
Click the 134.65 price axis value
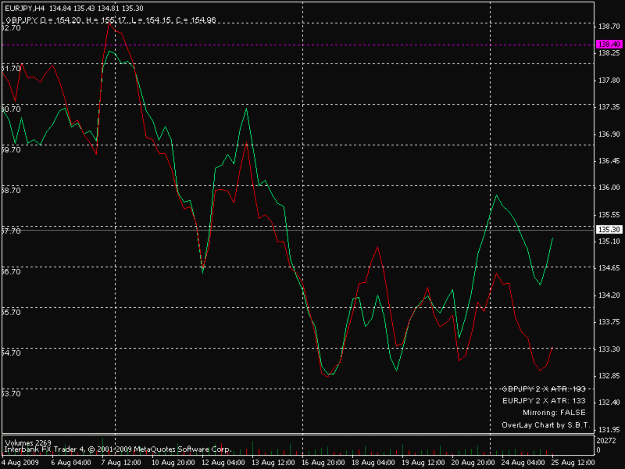pos(609,268)
